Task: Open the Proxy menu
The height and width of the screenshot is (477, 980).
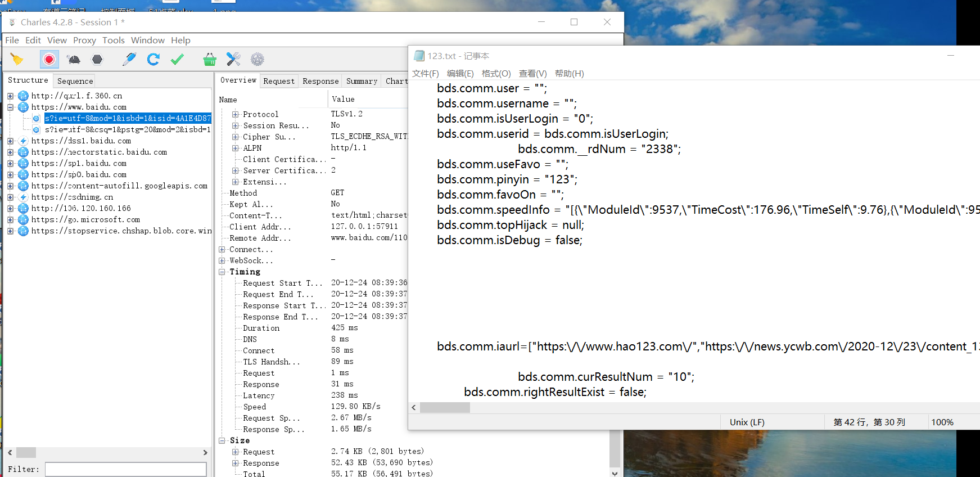Action: 84,40
